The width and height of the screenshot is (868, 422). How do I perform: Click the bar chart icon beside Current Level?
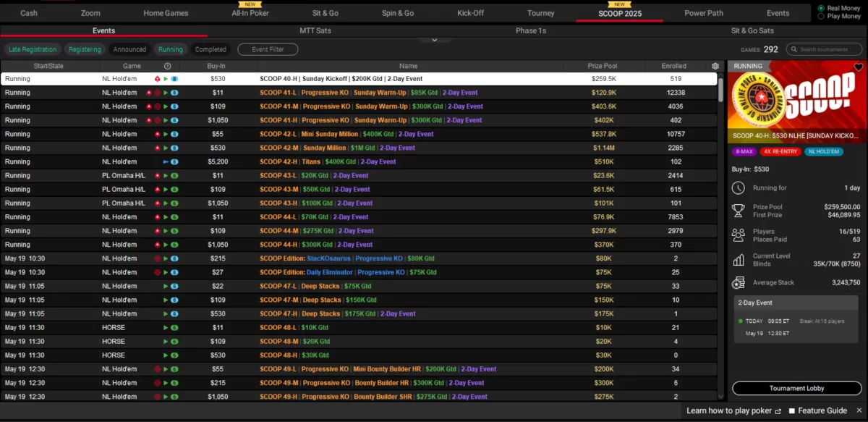(739, 260)
